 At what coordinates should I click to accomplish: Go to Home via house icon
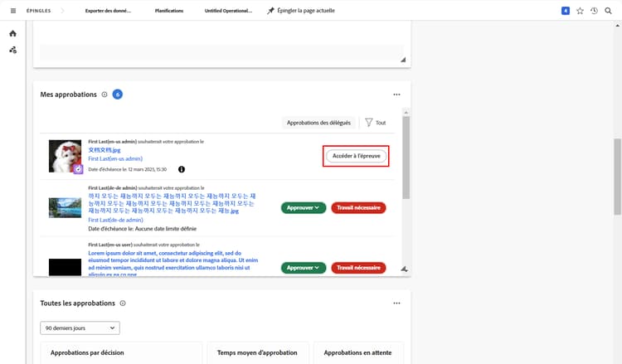(12, 34)
